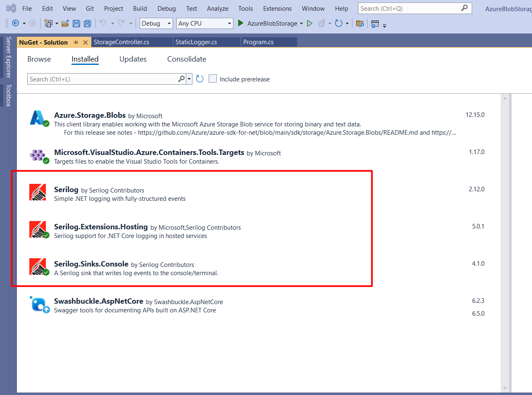Click the New Project toolbar icon

pyautogui.click(x=48, y=24)
